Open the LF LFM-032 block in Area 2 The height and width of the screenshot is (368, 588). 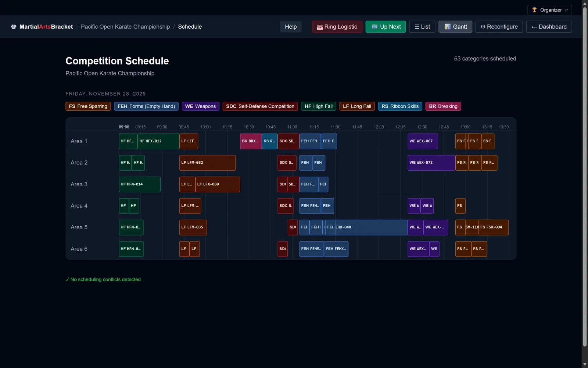click(207, 163)
